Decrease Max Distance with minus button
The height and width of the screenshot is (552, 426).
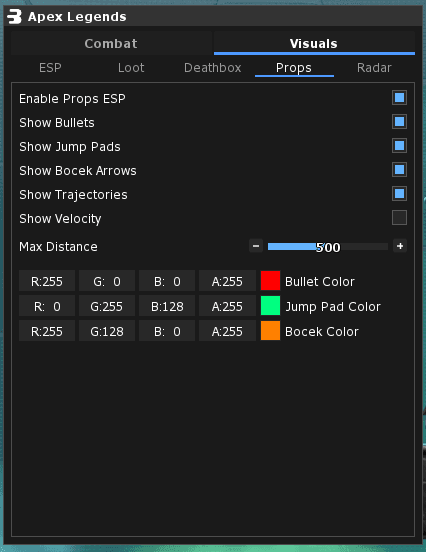tap(256, 246)
